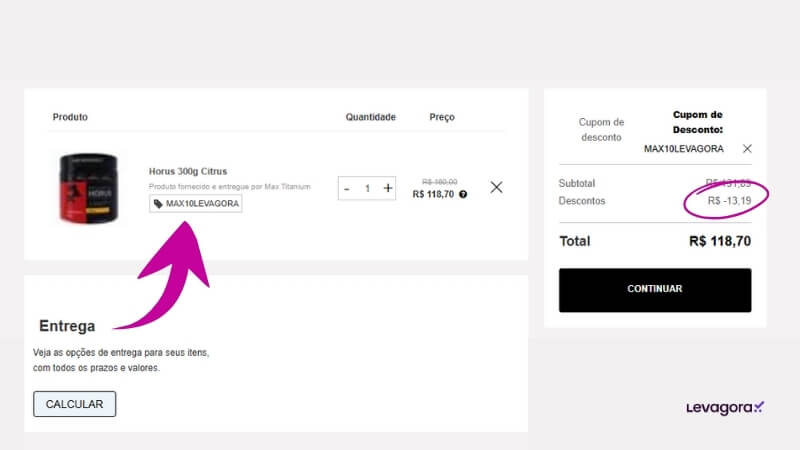Click the CONTINUAR button
Image resolution: width=800 pixels, height=450 pixels.
(x=655, y=290)
